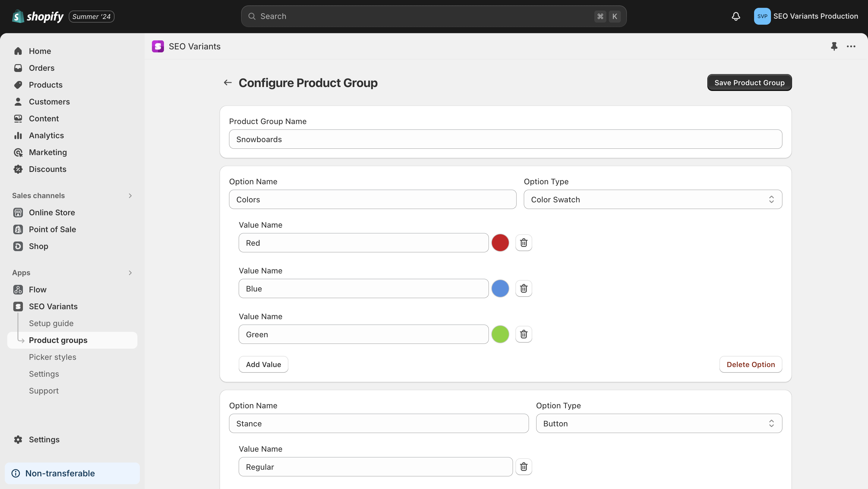Open Customers in the sidebar

pos(72,101)
